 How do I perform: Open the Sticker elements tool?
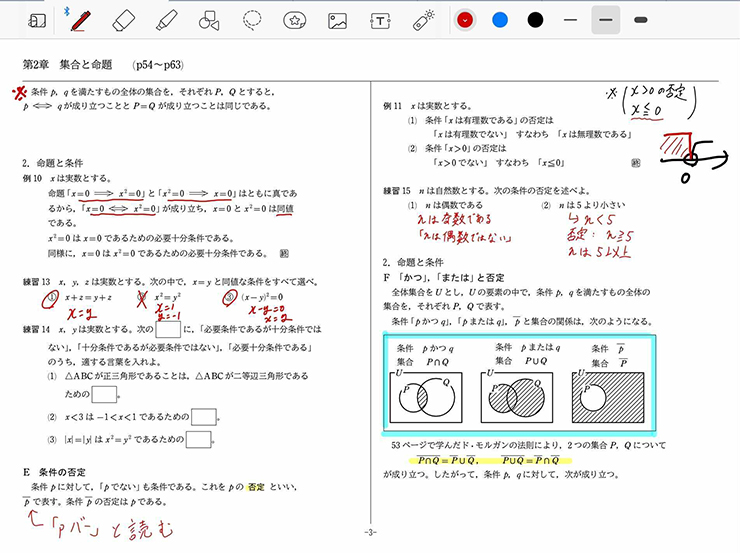pyautogui.click(x=294, y=21)
